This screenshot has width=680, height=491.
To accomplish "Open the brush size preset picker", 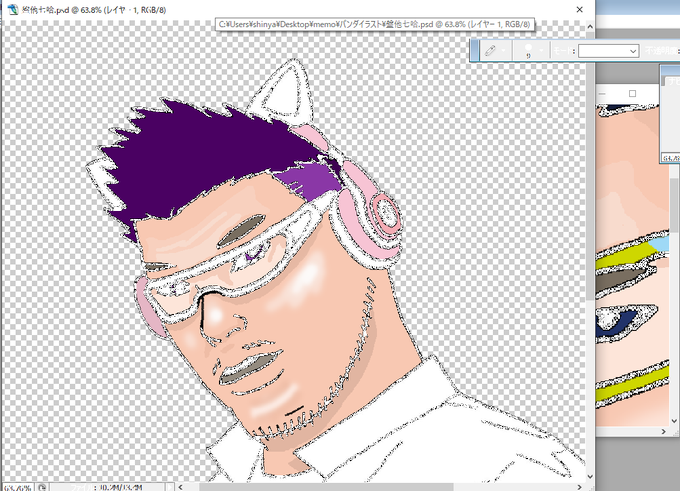I will tap(528, 51).
